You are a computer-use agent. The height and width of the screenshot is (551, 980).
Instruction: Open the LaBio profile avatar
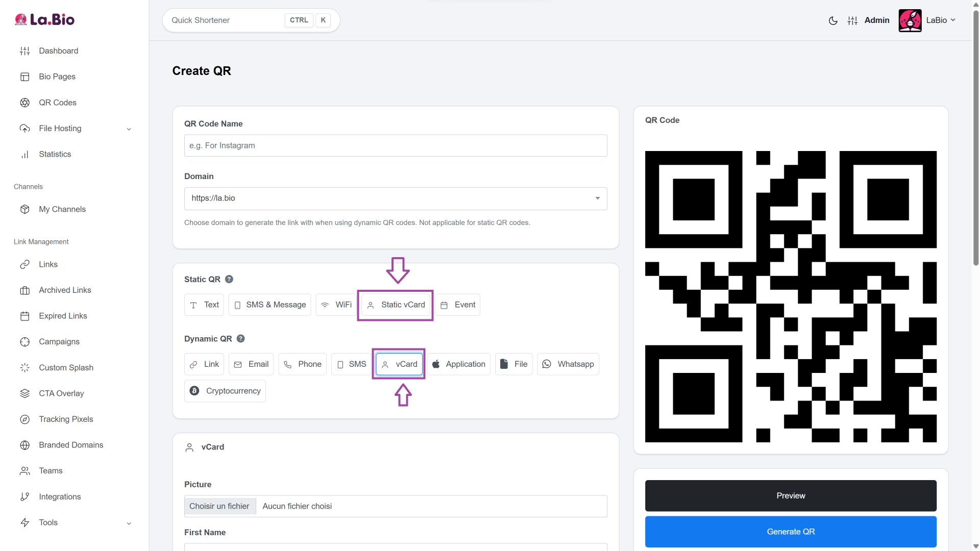coord(910,20)
